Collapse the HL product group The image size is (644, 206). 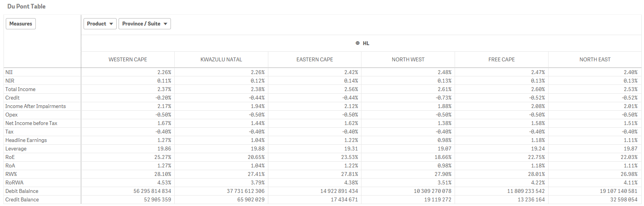(x=358, y=43)
